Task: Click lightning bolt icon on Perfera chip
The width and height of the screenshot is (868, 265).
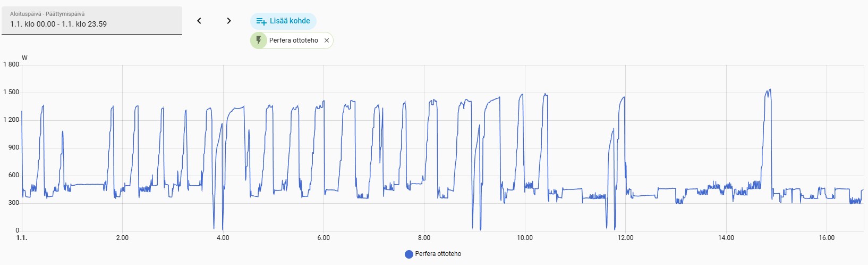Action: click(259, 40)
